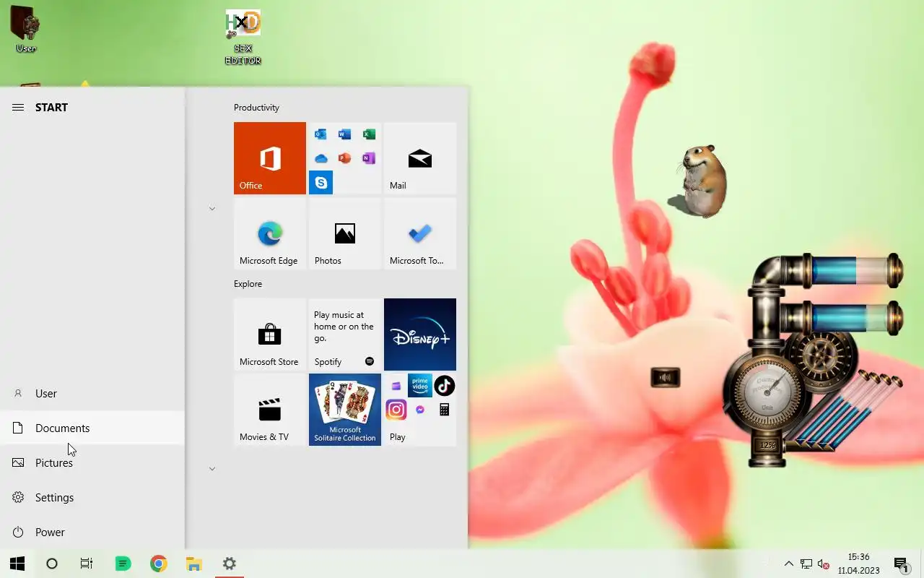Collapse the Start menu with hamburger icon
This screenshot has width=924, height=578.
point(18,107)
